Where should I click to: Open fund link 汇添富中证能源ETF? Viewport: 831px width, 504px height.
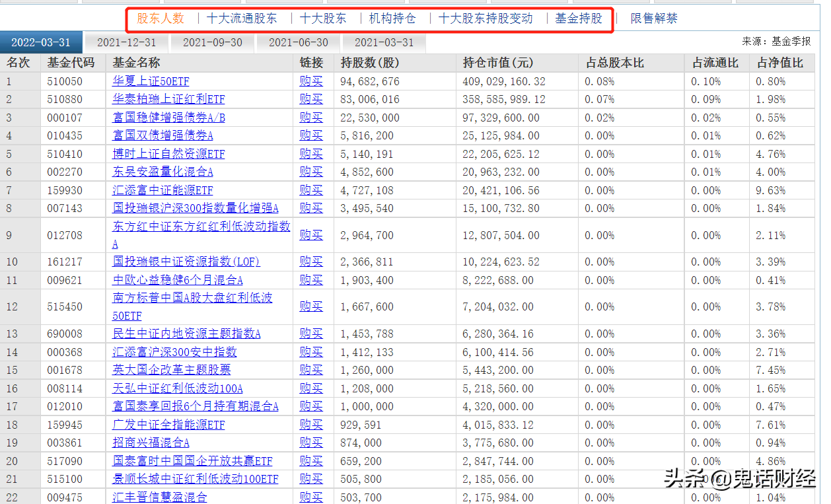163,190
